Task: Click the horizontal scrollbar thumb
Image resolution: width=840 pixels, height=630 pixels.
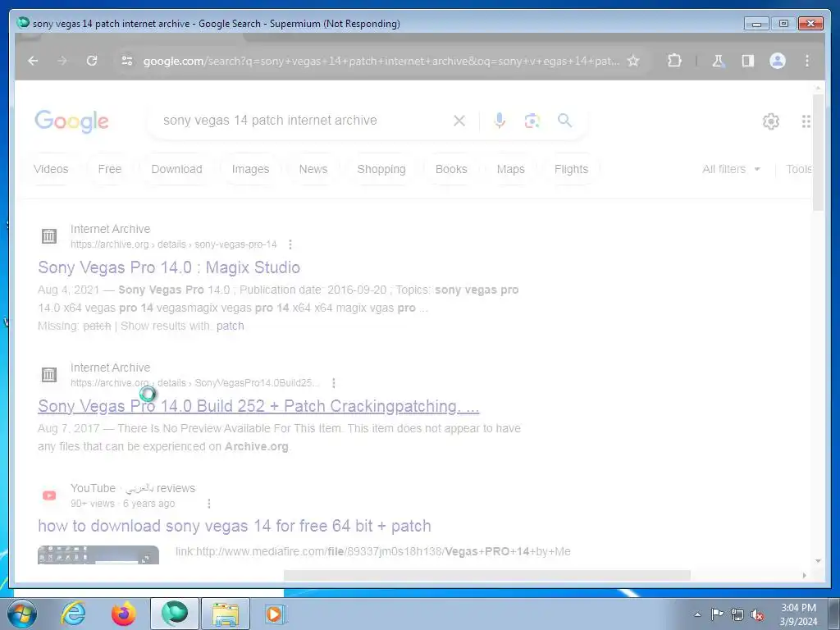Action: coord(486,575)
